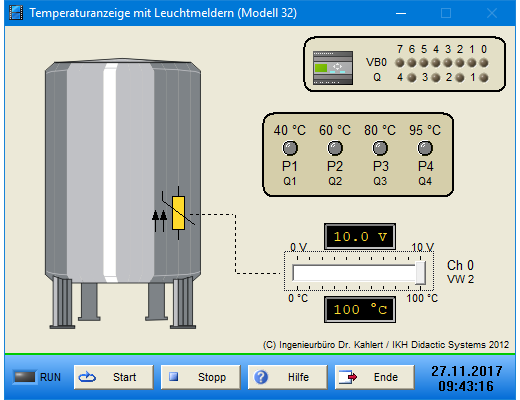The height and width of the screenshot is (400, 520).
Task: Click the P1 40 °C indicator lamp
Action: tap(290, 148)
